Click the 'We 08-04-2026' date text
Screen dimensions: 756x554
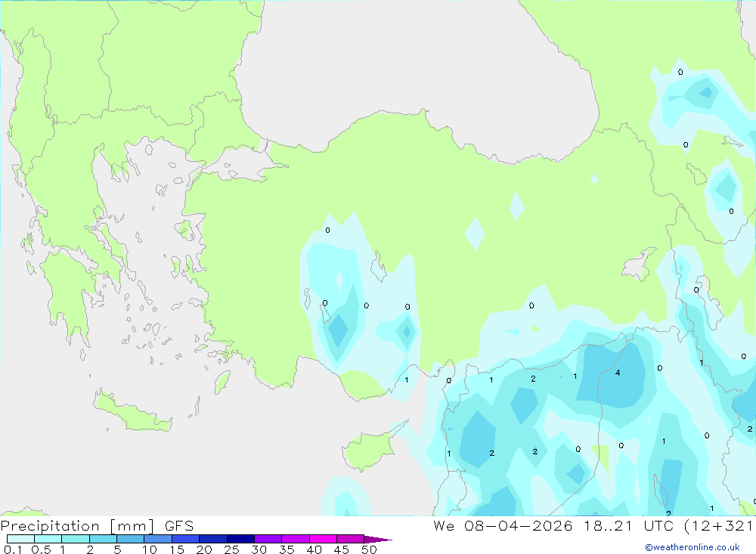(x=503, y=525)
